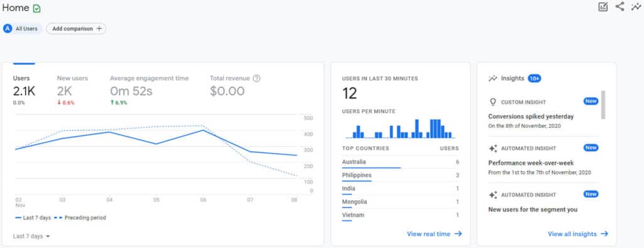
Task: Click the Add comparison button
Action: point(76,29)
